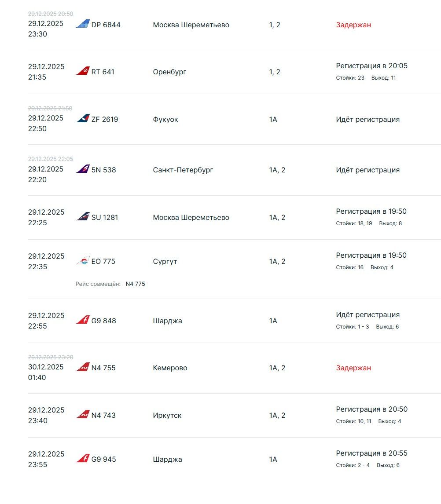Screen dimensions: 441x504
Task: Select the Фукуок destination
Action: (165, 119)
